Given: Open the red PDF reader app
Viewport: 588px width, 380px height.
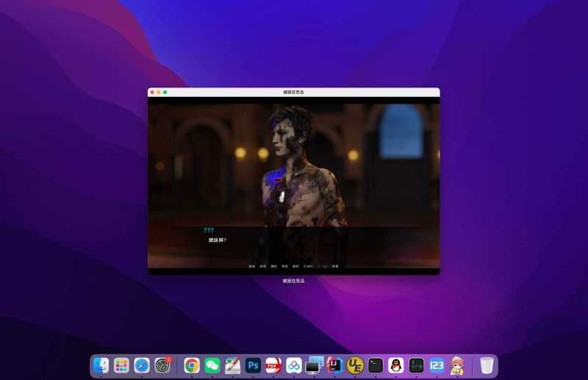Looking at the screenshot, I should click(x=273, y=365).
